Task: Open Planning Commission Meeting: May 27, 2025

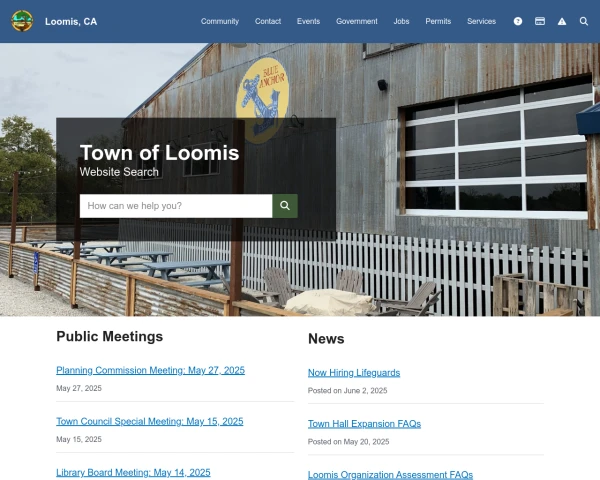Action: pyautogui.click(x=150, y=370)
